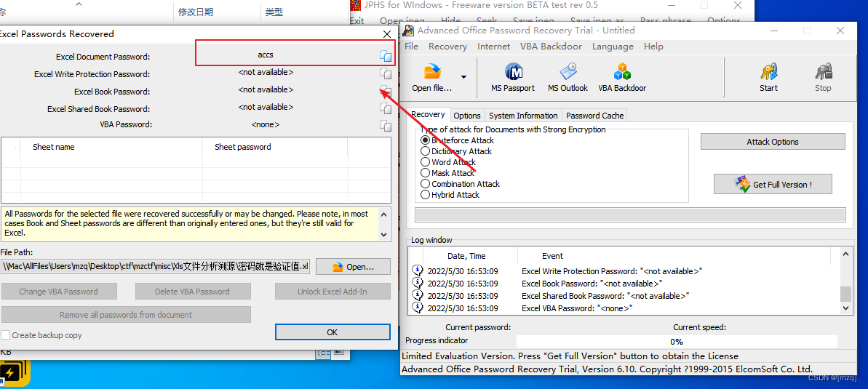Switch to the Options tab
Screen dimensions: 868x389
click(x=467, y=116)
